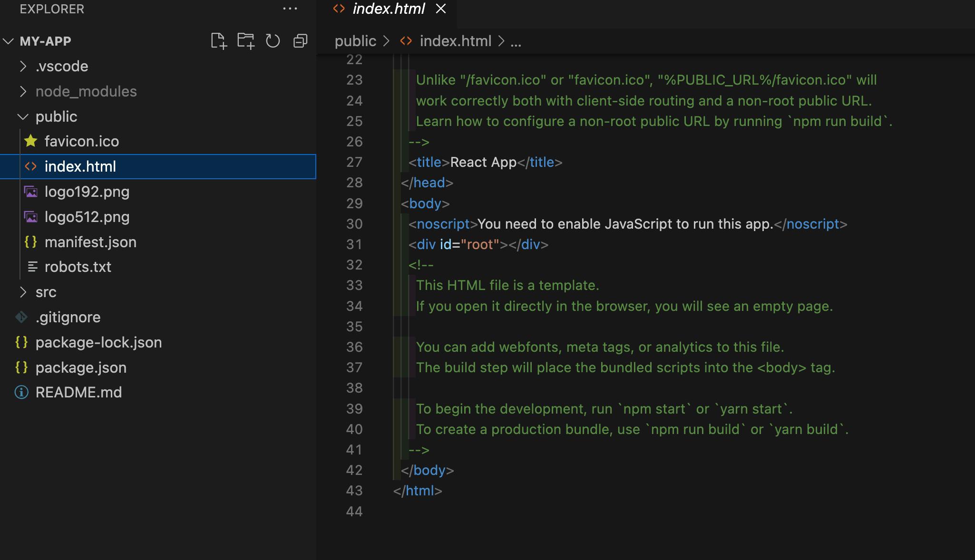This screenshot has width=975, height=560.
Task: Open README.md file
Action: pyautogui.click(x=78, y=392)
